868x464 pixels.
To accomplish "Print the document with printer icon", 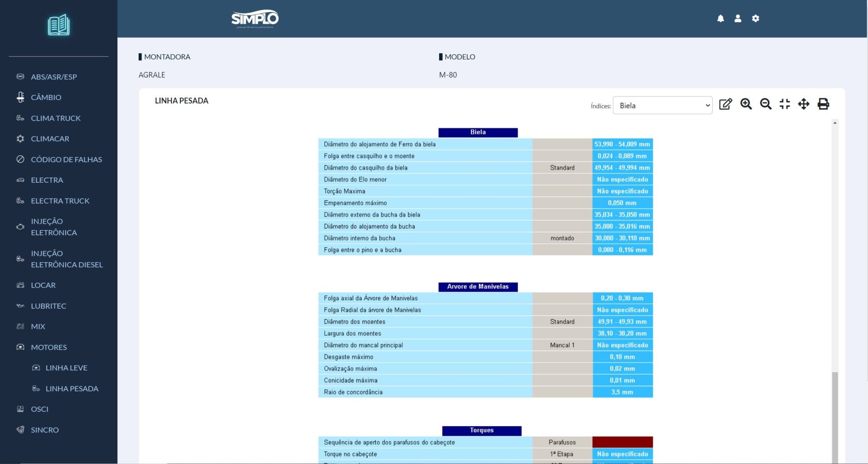I will coord(823,104).
